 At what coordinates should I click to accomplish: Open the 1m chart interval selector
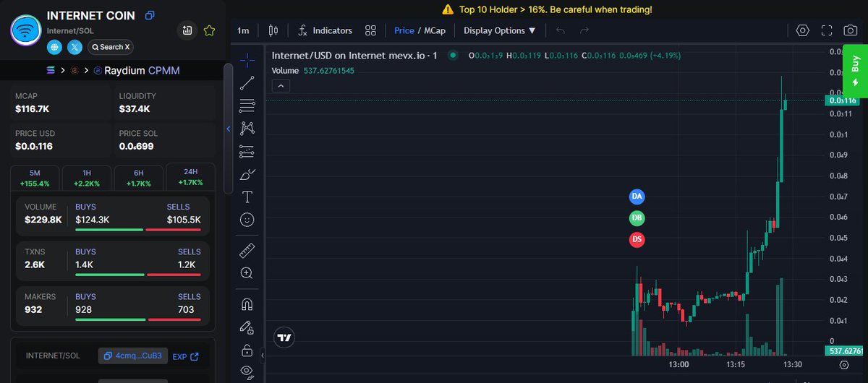coord(243,30)
